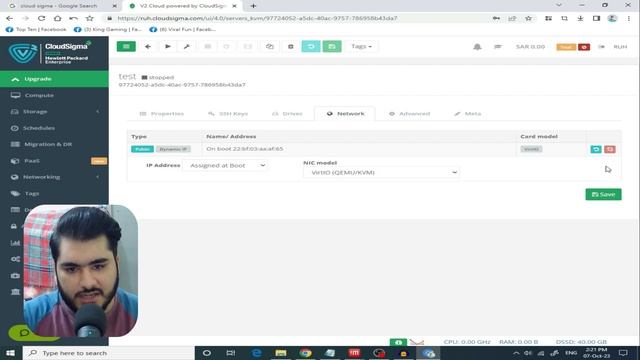Open Microsoft Edge from the taskbar

tap(256, 353)
